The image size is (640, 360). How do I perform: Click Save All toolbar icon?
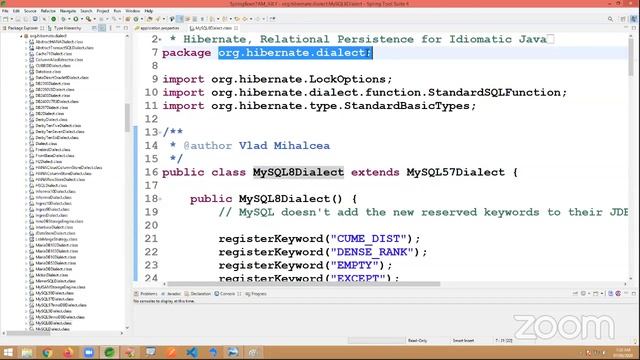pyautogui.click(x=25, y=19)
